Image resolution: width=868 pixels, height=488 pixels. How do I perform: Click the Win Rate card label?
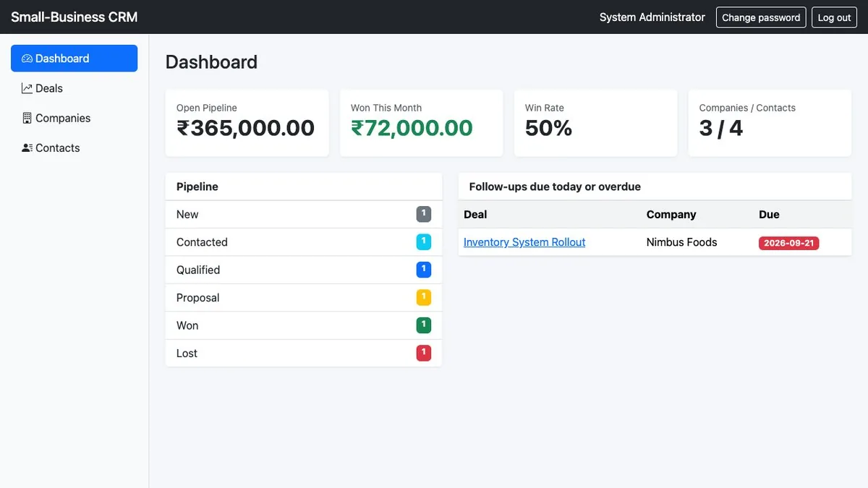[x=545, y=108]
